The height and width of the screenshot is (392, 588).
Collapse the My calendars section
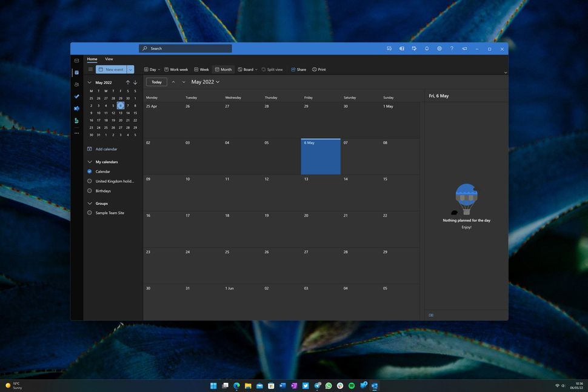[x=89, y=161]
